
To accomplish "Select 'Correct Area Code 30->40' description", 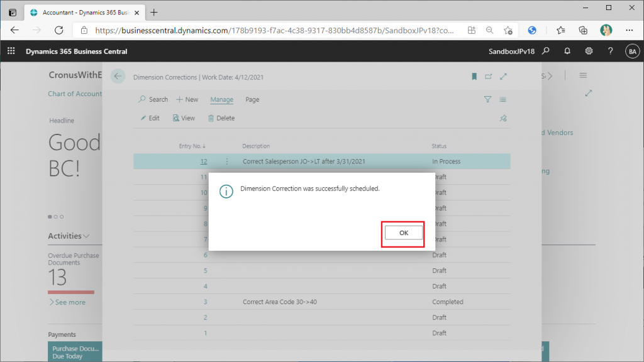I will click(x=280, y=302).
